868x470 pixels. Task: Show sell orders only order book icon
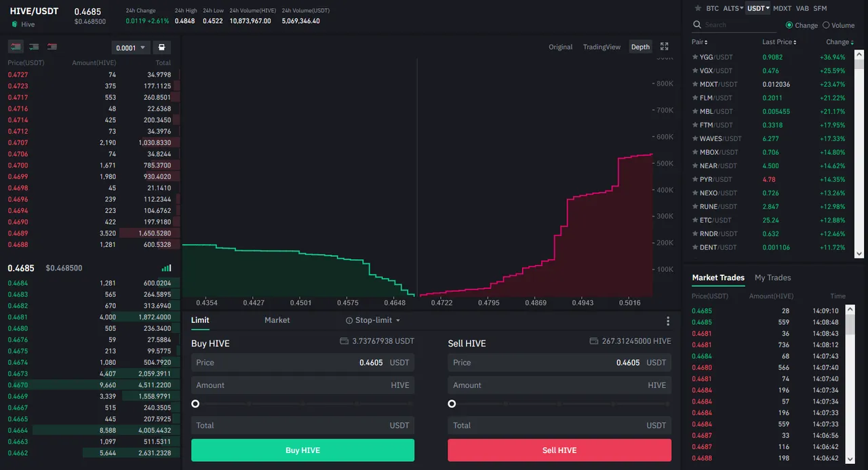pyautogui.click(x=52, y=47)
